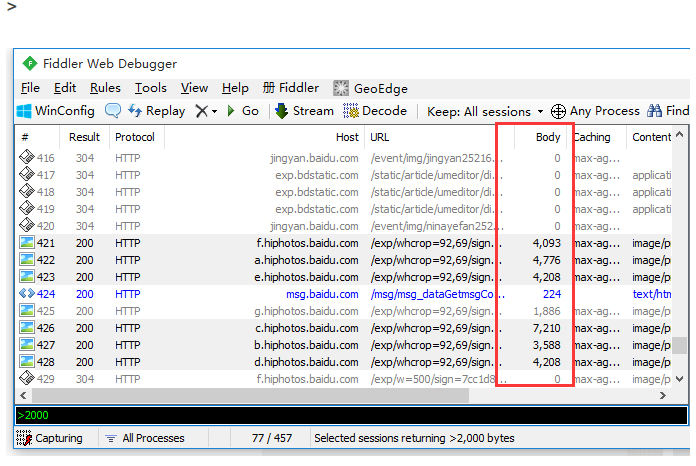The width and height of the screenshot is (696, 466).
Task: Click body size 4,093 cell
Action: [546, 243]
